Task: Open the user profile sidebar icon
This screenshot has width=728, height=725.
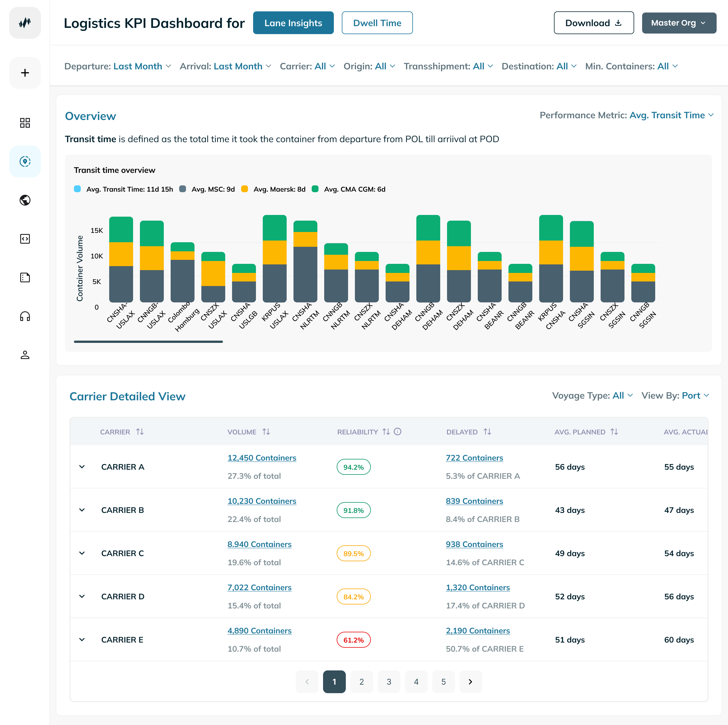Action: (25, 355)
